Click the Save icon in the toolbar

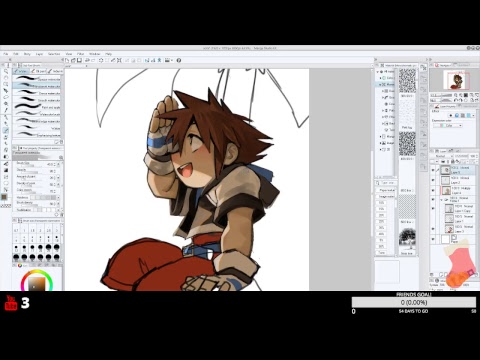[79, 60]
